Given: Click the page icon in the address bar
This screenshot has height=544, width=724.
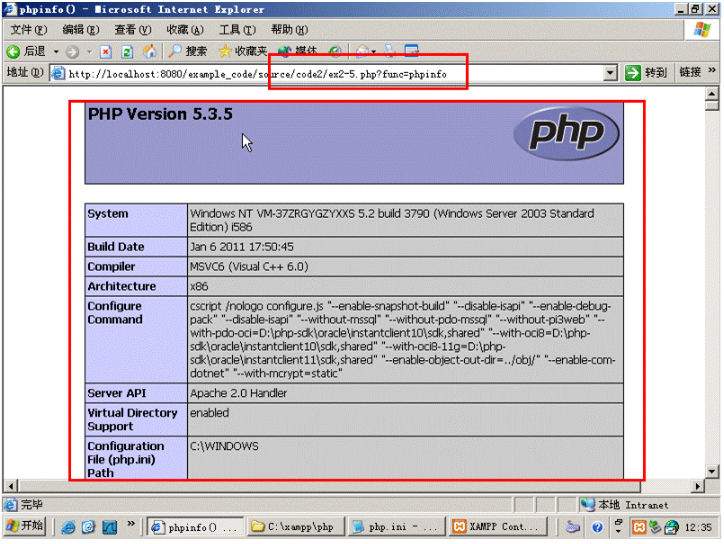Looking at the screenshot, I should [x=58, y=73].
